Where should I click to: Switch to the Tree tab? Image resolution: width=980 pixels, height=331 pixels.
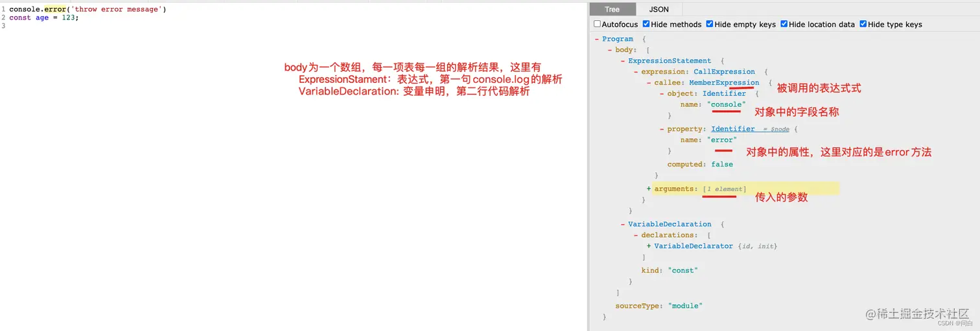click(612, 9)
